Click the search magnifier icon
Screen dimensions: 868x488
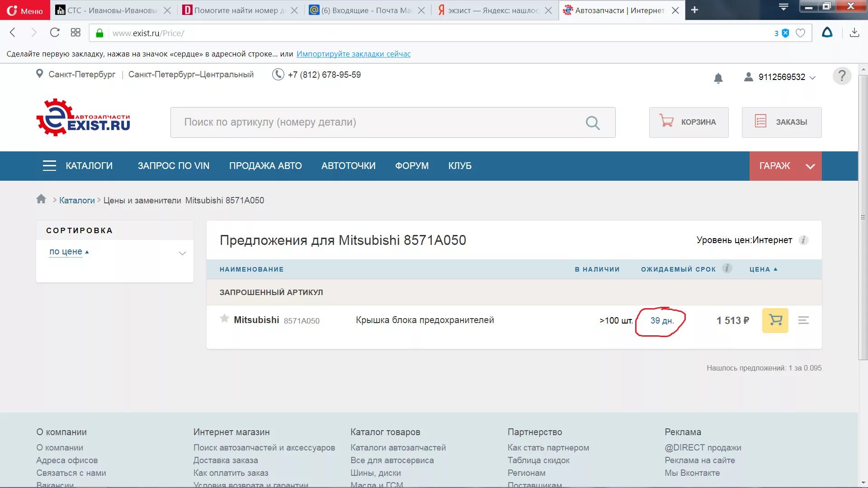tap(592, 122)
